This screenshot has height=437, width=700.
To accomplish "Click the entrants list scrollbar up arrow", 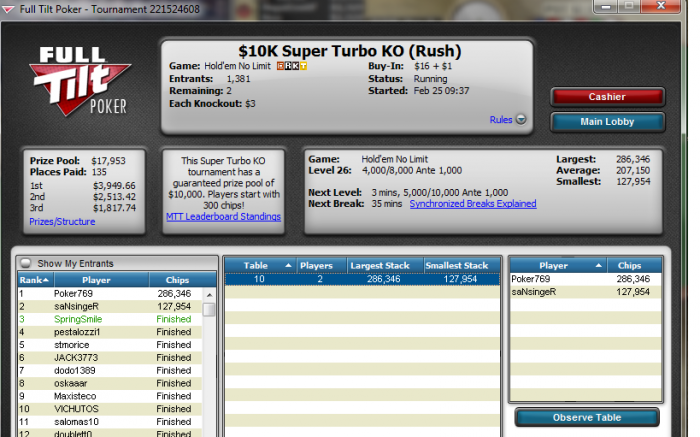I will pos(209,295).
